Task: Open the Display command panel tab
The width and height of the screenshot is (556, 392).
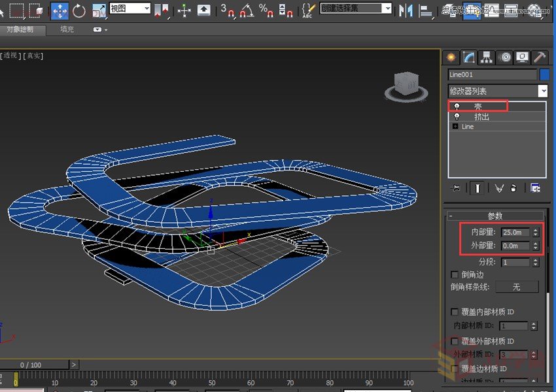Action: click(x=523, y=57)
